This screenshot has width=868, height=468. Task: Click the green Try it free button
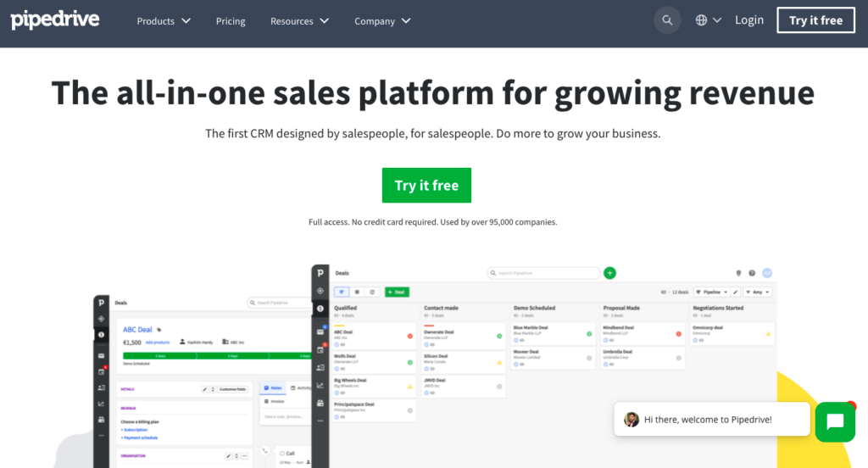point(426,186)
